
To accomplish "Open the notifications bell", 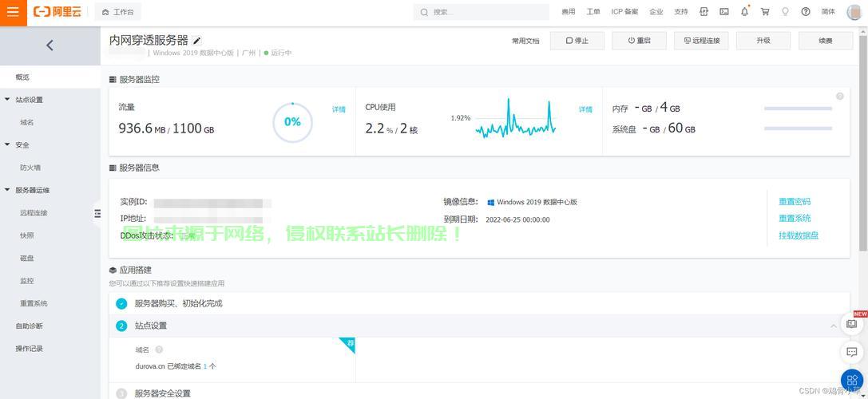I will [x=744, y=12].
